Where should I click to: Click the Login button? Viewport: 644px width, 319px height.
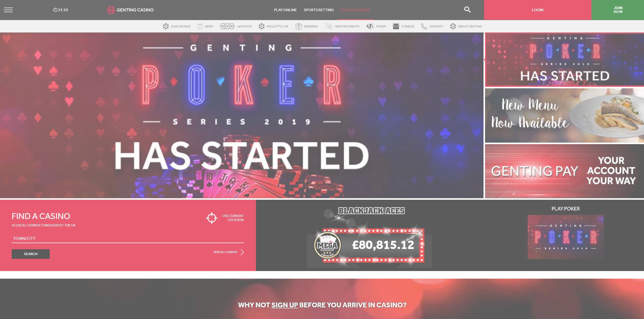[x=538, y=10]
